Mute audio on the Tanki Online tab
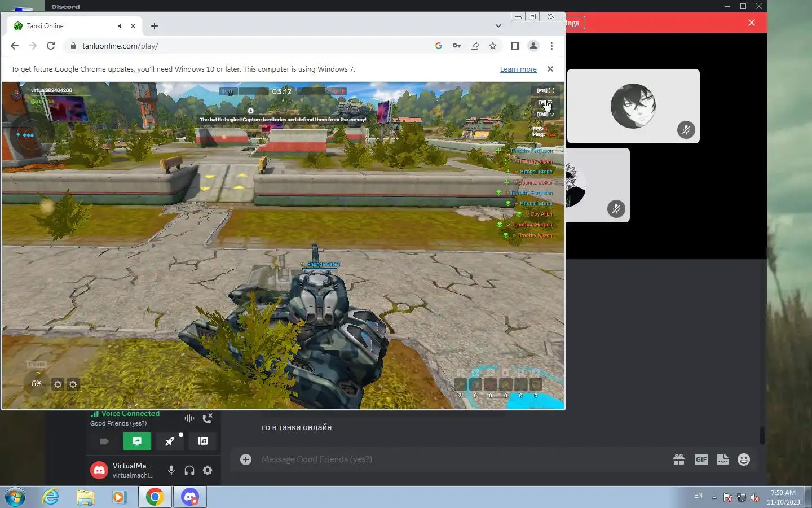Image resolution: width=812 pixels, height=508 pixels. tap(121, 26)
